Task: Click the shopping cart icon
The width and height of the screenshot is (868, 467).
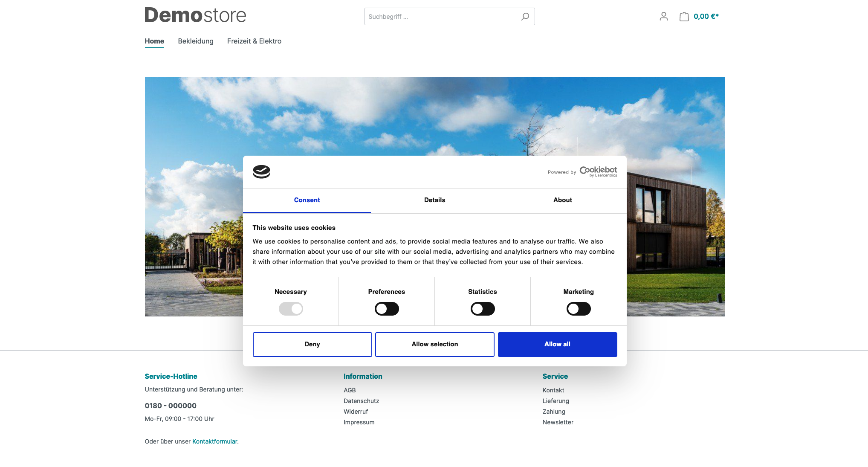Action: (684, 15)
